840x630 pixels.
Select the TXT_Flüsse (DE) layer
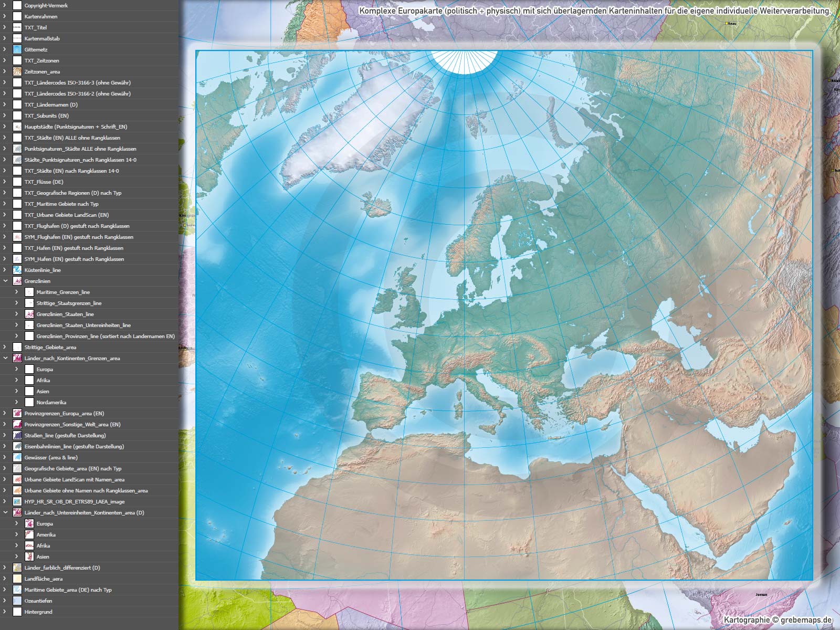point(44,182)
